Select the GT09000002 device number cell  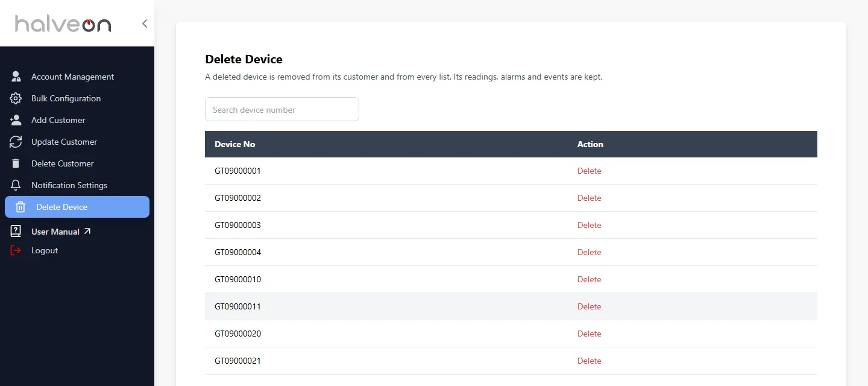tap(237, 198)
